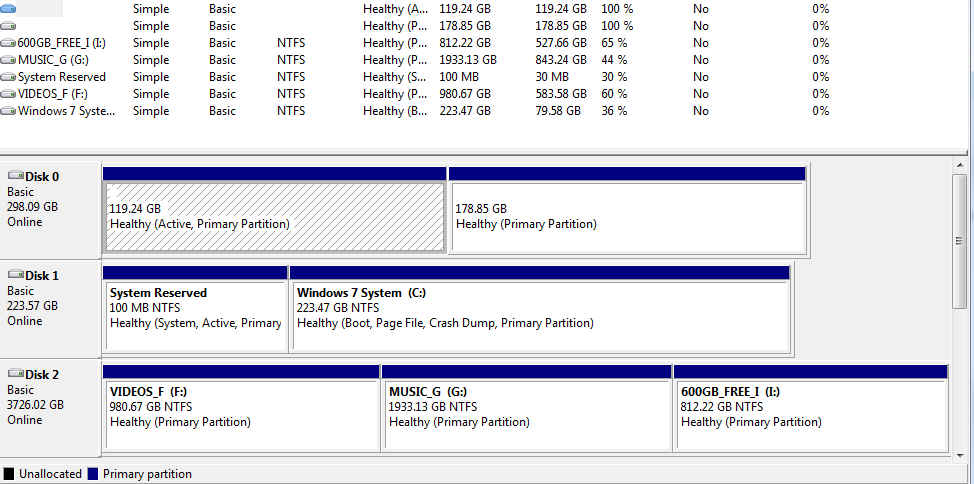This screenshot has width=974, height=484.
Task: Click the drive icon of the 178.85 GB volume row
Action: (x=9, y=26)
